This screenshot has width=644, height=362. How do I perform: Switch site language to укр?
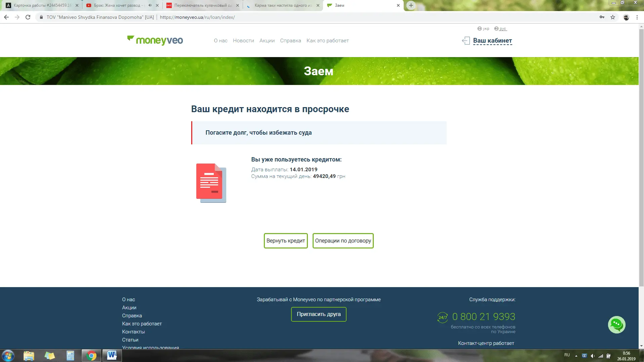[x=483, y=29]
